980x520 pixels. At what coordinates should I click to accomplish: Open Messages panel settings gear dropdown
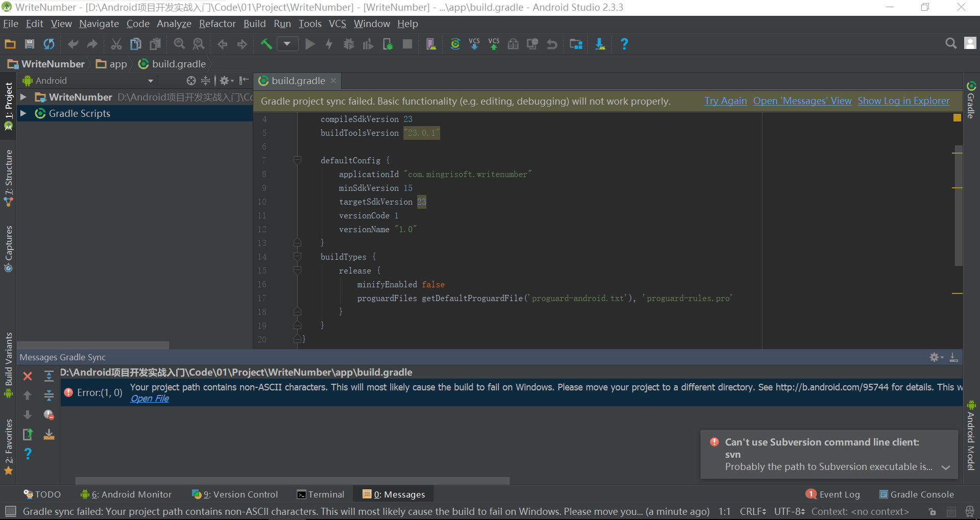point(936,357)
